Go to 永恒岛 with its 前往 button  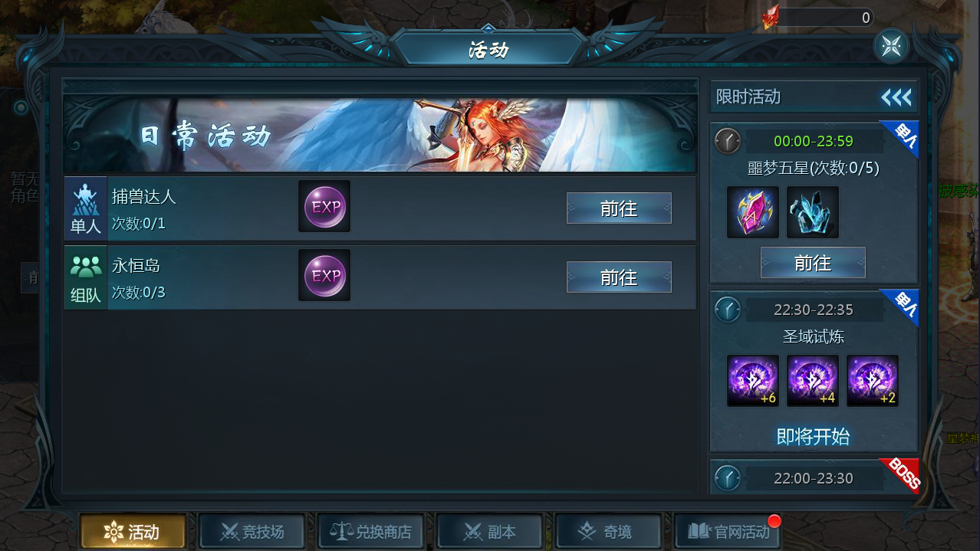pyautogui.click(x=619, y=277)
